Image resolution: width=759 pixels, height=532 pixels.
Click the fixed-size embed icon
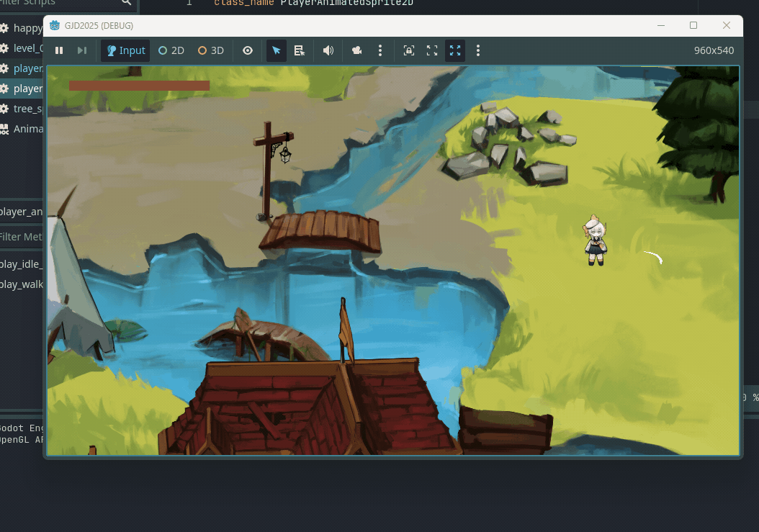[x=408, y=50]
